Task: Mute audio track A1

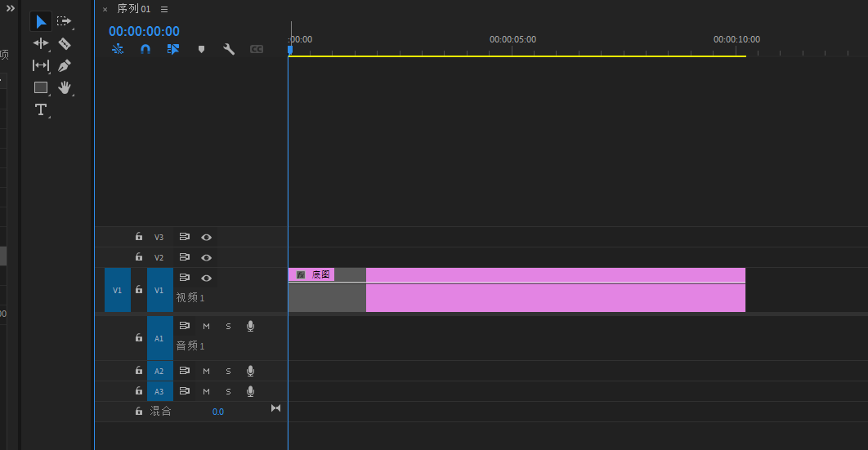Action: tap(207, 326)
